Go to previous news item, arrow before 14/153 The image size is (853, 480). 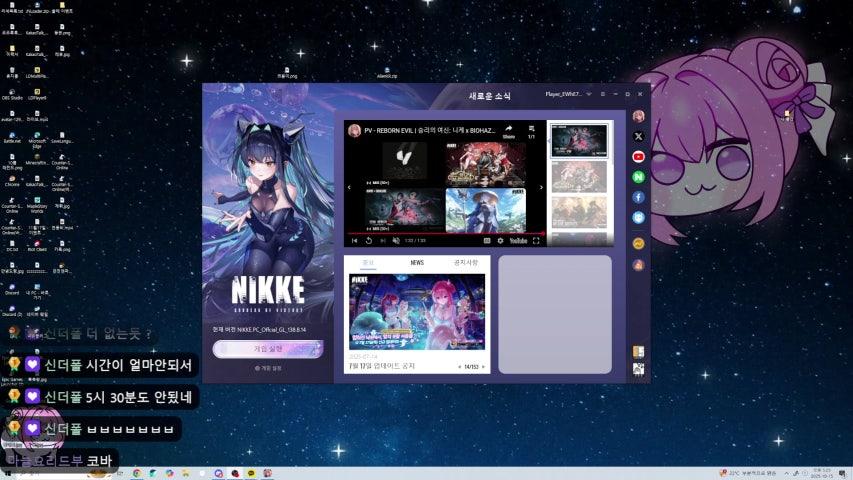459,367
